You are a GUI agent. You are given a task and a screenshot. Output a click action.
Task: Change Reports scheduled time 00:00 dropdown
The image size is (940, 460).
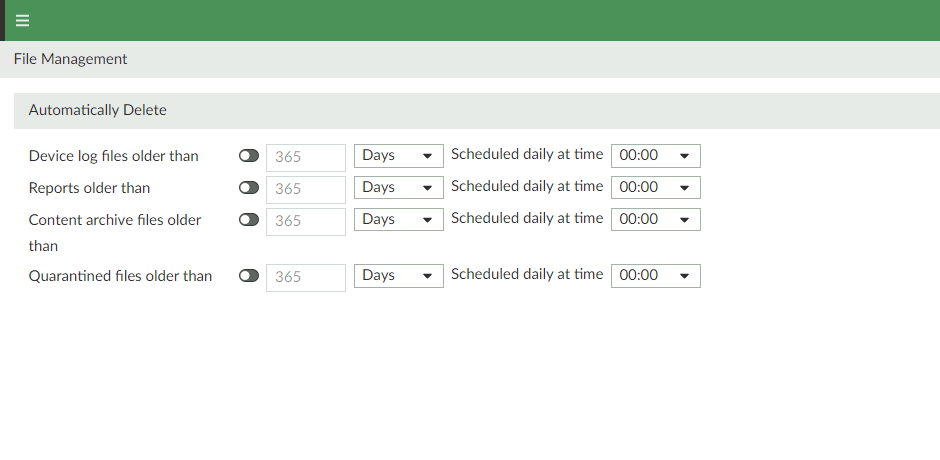tap(655, 188)
